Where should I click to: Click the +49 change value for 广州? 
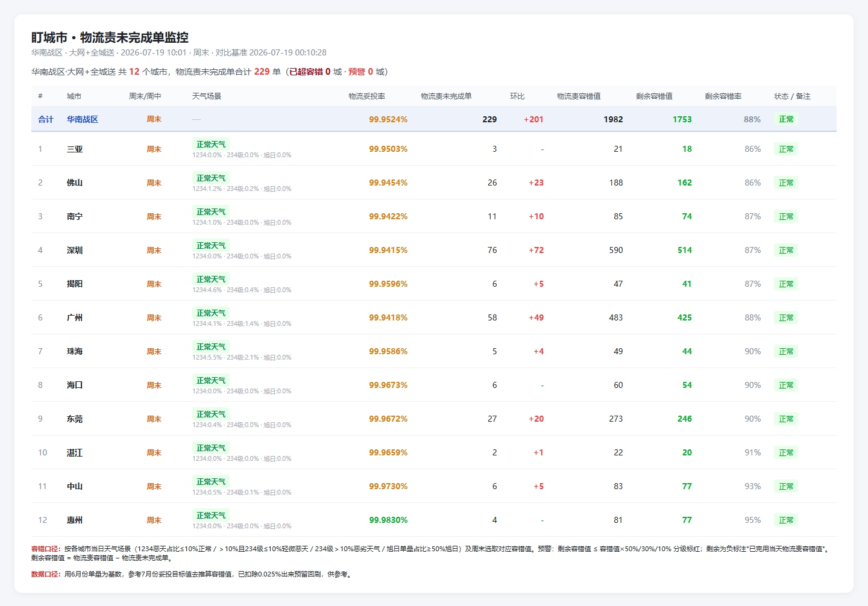tap(536, 317)
